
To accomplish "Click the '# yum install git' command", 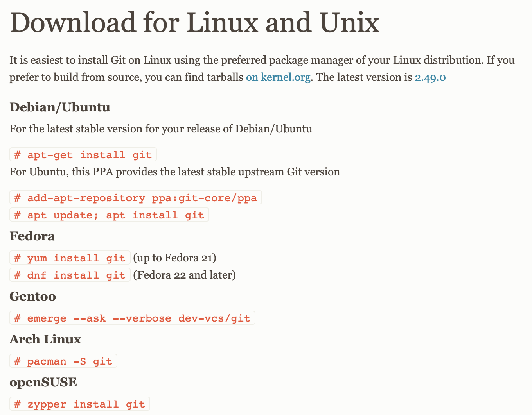I will tap(70, 258).
